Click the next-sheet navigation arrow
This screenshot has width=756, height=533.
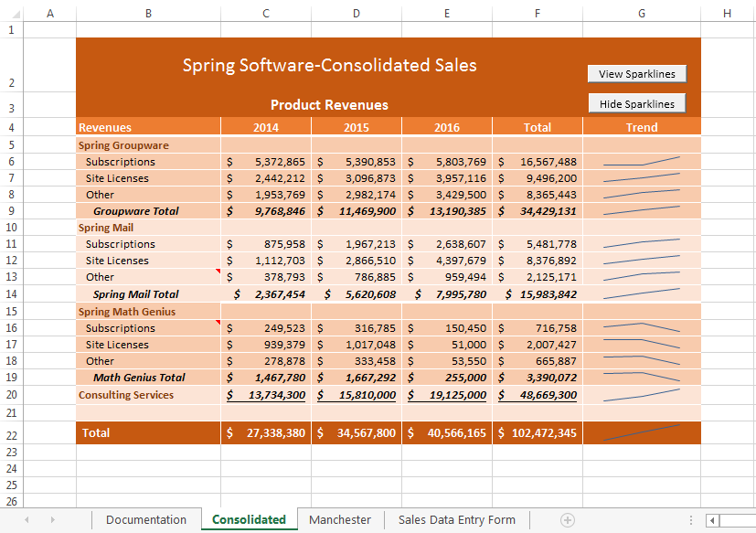pos(52,518)
